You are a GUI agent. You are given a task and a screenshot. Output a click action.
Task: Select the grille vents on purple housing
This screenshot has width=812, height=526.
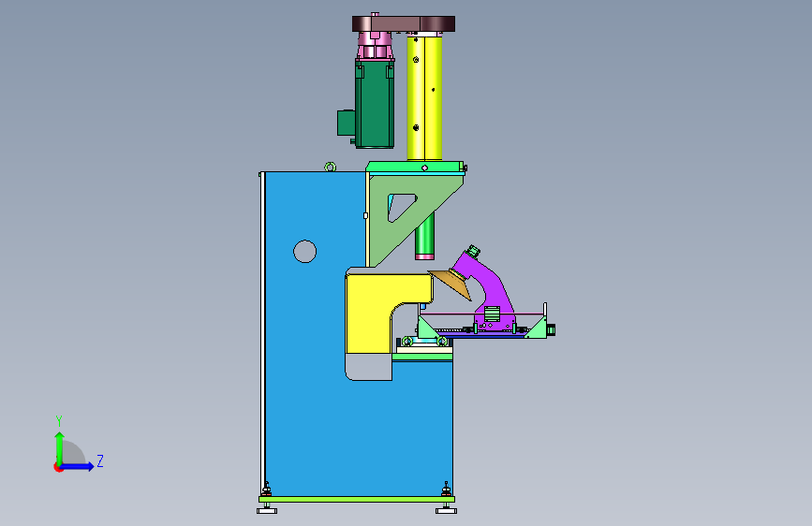tap(492, 314)
